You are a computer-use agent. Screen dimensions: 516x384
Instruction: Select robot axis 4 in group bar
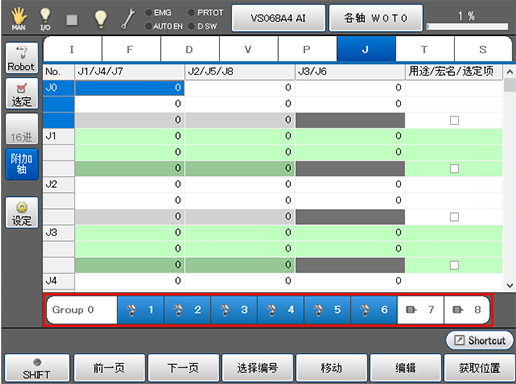click(281, 310)
